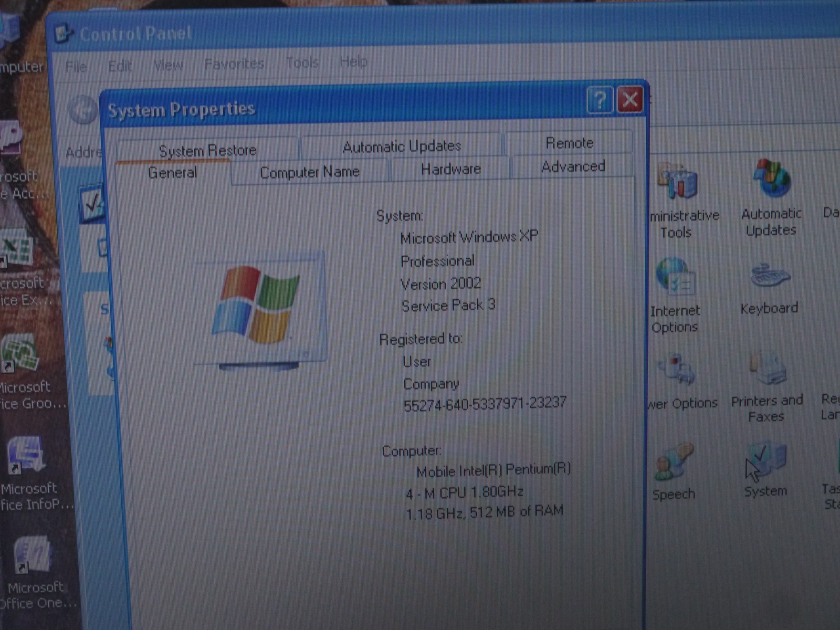Open the Printers and Faxes icon
840x630 pixels.
[767, 369]
